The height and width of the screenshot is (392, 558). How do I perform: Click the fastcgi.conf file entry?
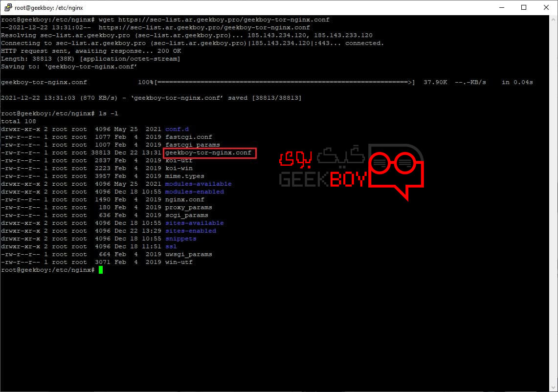tap(188, 137)
